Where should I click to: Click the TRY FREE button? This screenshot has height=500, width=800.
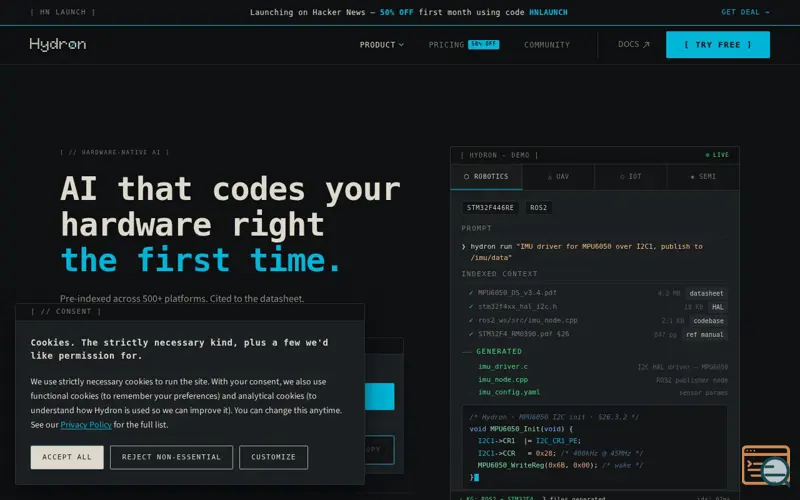click(717, 44)
